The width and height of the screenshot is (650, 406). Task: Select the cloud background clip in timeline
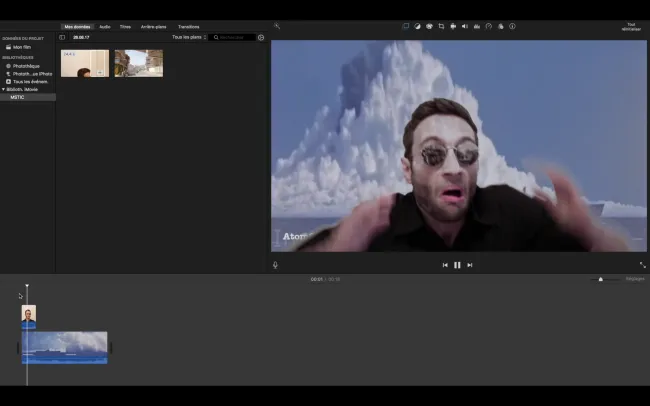[65, 348]
